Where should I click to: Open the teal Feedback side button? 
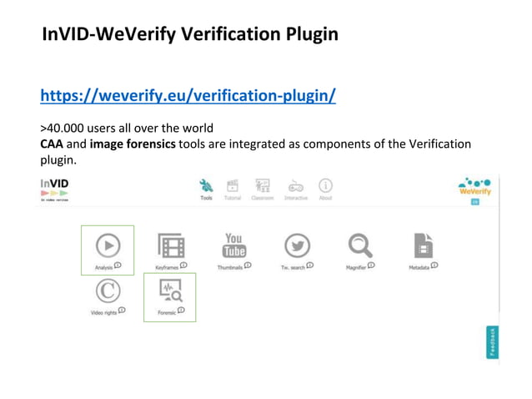tap(492, 342)
